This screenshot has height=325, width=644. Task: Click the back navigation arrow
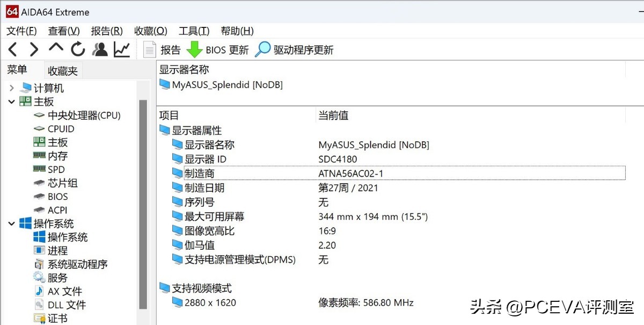click(x=12, y=49)
